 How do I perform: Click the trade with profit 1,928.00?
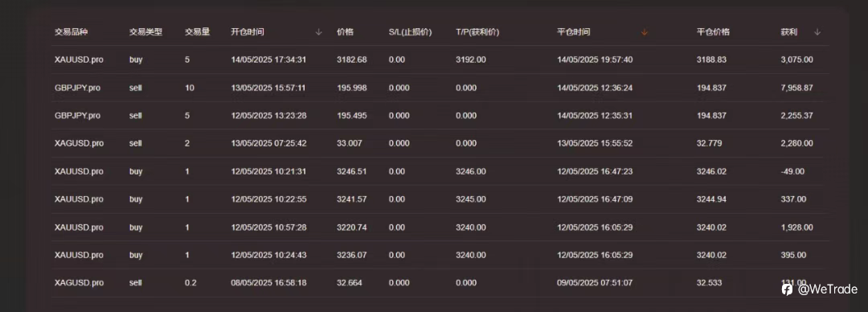pyautogui.click(x=440, y=228)
